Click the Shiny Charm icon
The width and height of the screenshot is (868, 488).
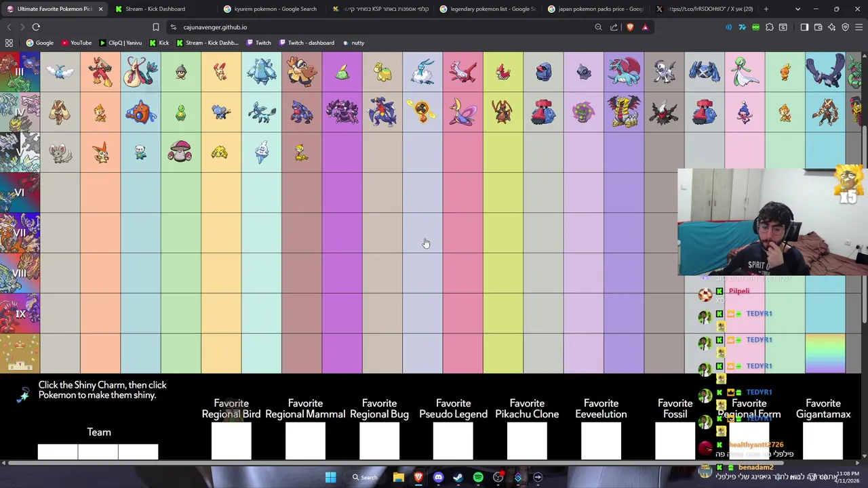tap(22, 394)
